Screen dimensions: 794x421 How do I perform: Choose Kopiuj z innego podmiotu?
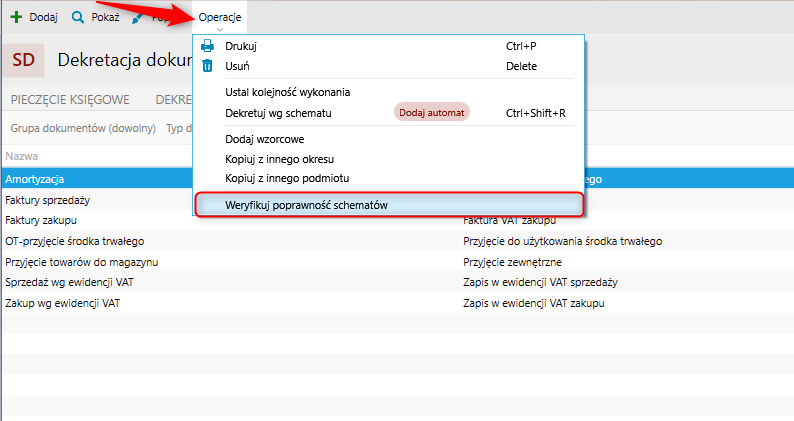pyautogui.click(x=285, y=178)
